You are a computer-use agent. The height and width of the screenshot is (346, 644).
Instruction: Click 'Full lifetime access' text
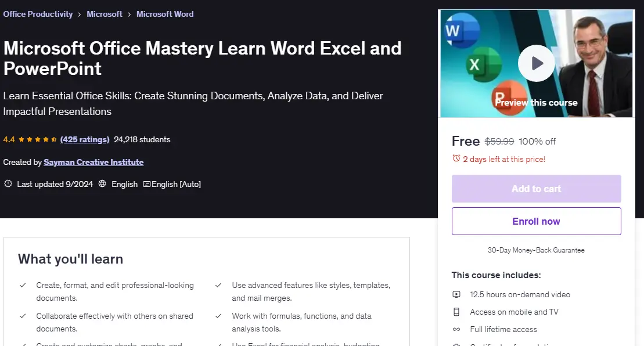tap(503, 329)
